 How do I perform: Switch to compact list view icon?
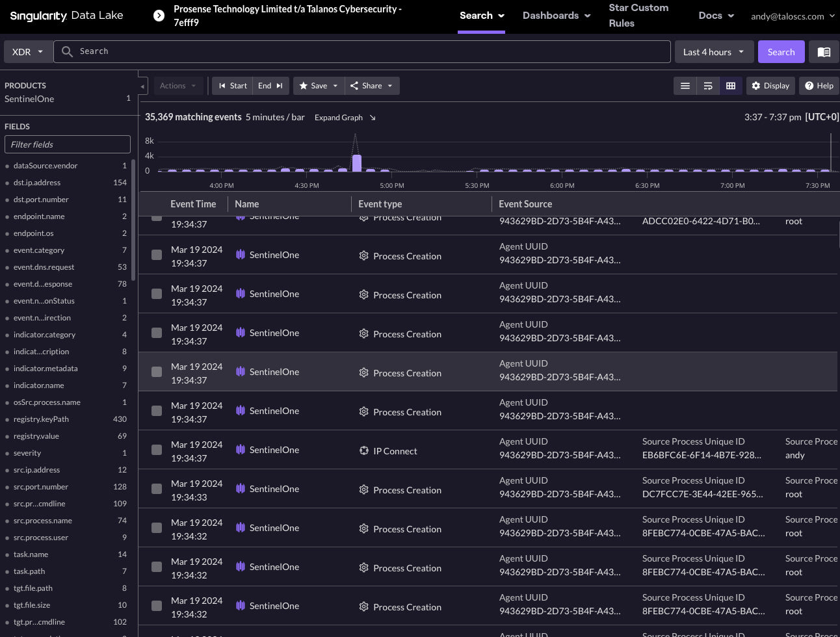[x=685, y=86]
